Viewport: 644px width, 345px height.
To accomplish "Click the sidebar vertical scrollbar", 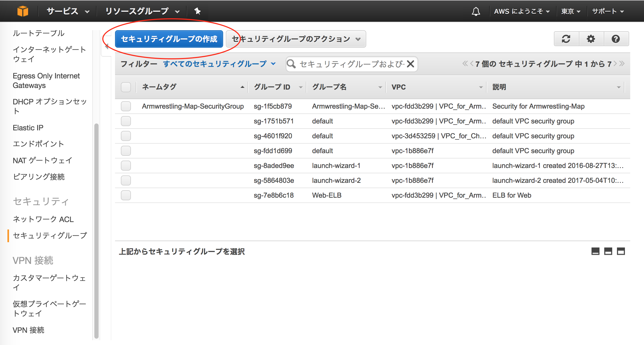I will 96,231.
